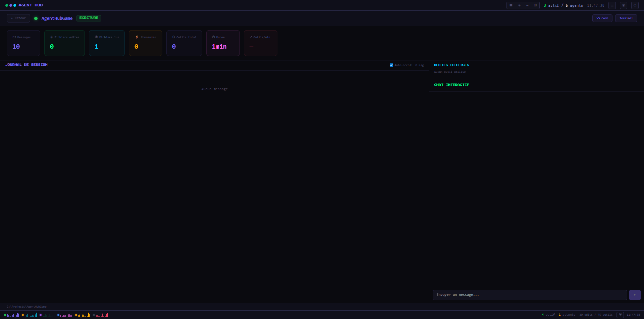Viewport: 644px width, 319px height.
Task: Go back with the Retour button
Action: pos(18,18)
